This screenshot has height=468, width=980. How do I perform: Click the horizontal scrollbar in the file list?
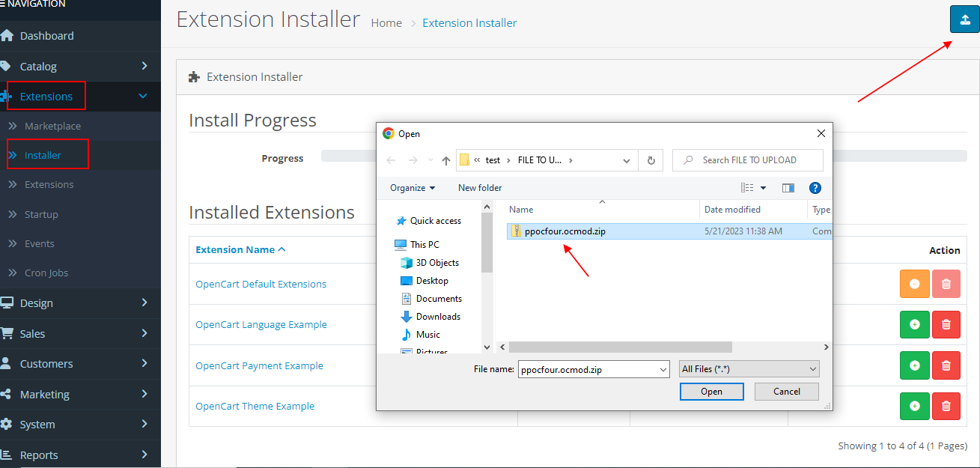point(620,347)
